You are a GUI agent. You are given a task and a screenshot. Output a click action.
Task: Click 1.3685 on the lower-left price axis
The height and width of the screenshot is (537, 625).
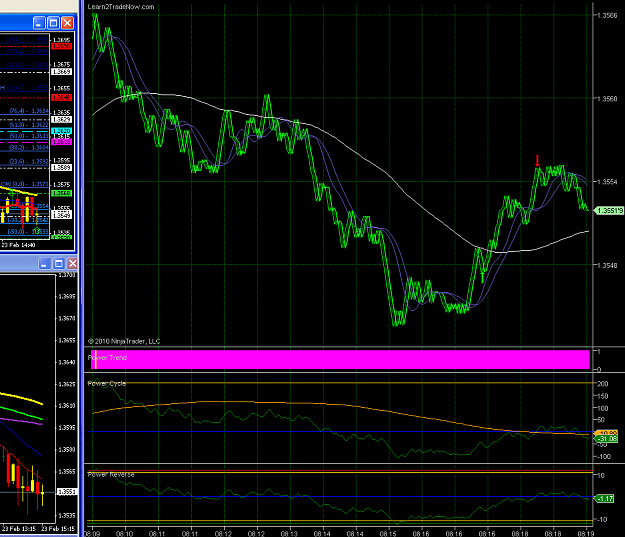pyautogui.click(x=67, y=297)
